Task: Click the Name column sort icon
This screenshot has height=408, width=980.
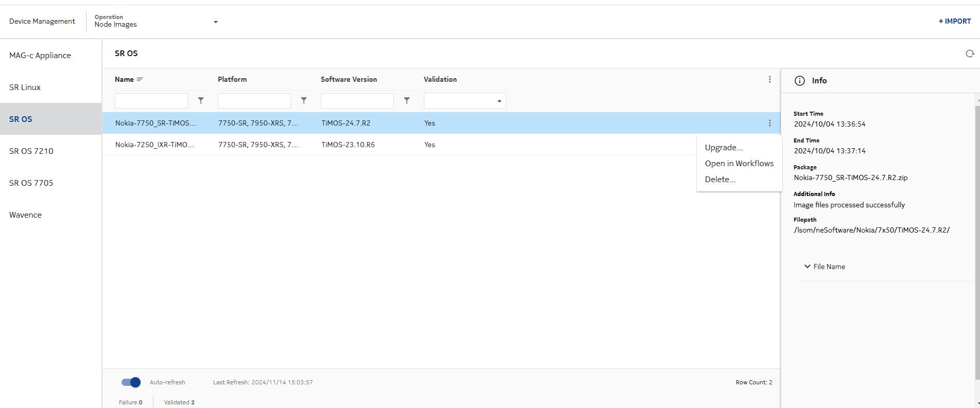Action: tap(140, 79)
